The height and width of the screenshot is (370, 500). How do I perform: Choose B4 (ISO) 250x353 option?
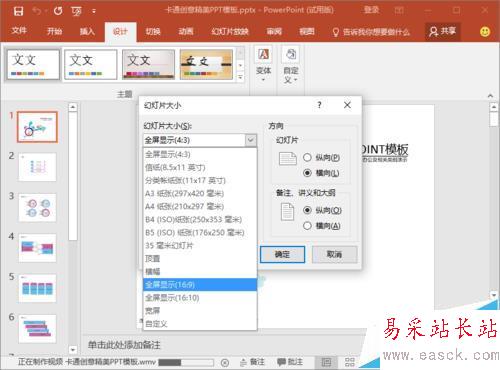(200, 219)
